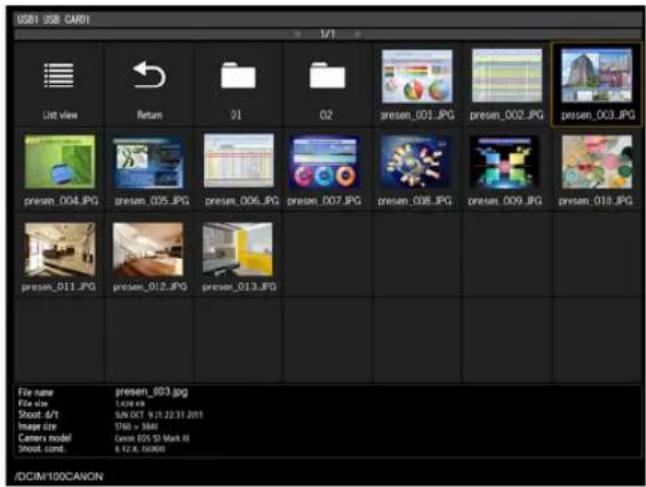Open folder 01
The height and width of the screenshot is (487, 646).
click(x=238, y=75)
